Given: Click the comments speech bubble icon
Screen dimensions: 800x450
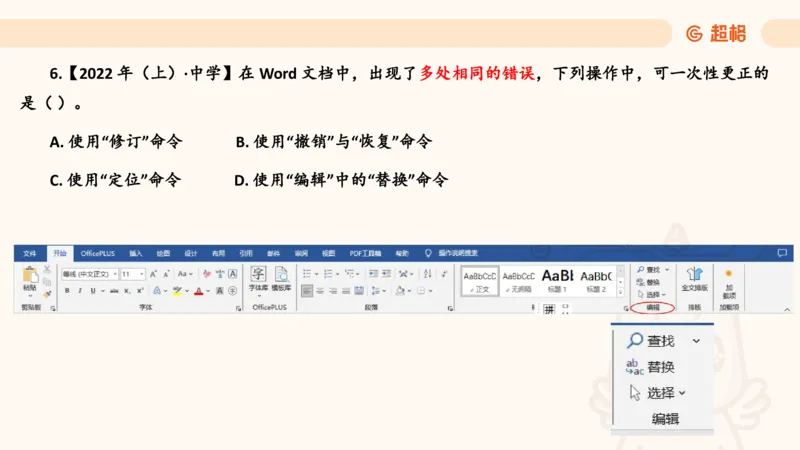Looking at the screenshot, I should pyautogui.click(x=782, y=253).
